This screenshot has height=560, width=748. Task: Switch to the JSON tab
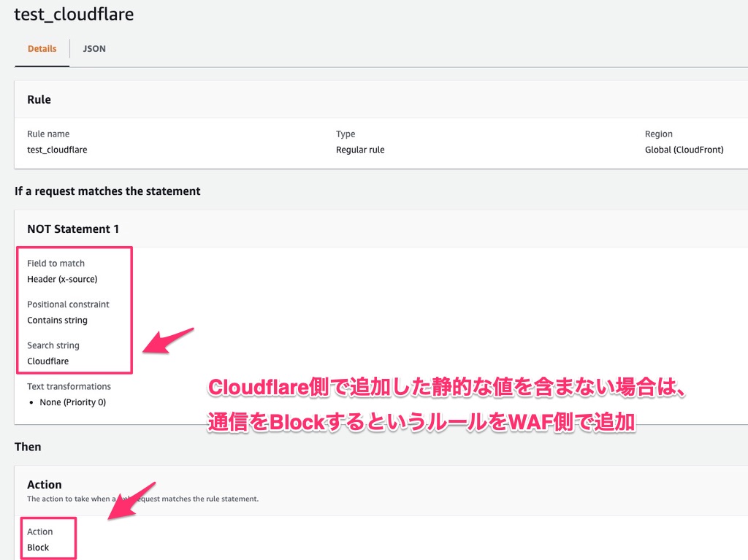coord(94,48)
